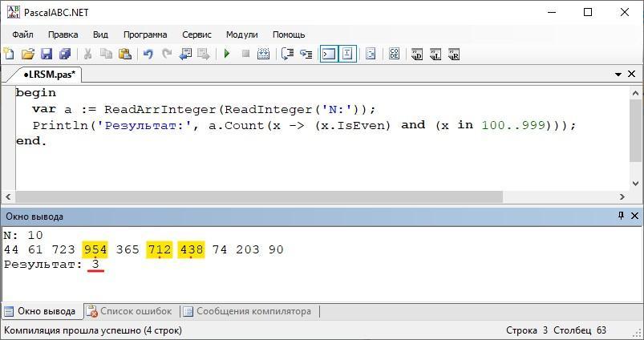Open the Помощь menu
The height and width of the screenshot is (340, 644).
pos(289,34)
